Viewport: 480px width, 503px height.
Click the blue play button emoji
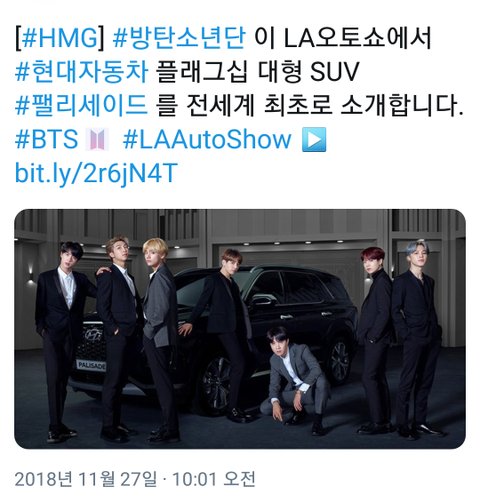coord(314,139)
